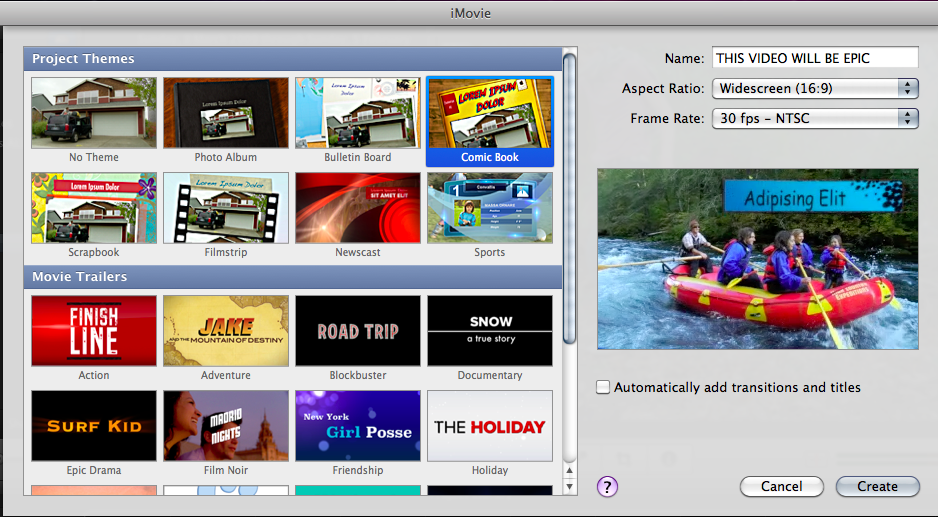
Task: Select the Action movie trailer
Action: point(94,330)
